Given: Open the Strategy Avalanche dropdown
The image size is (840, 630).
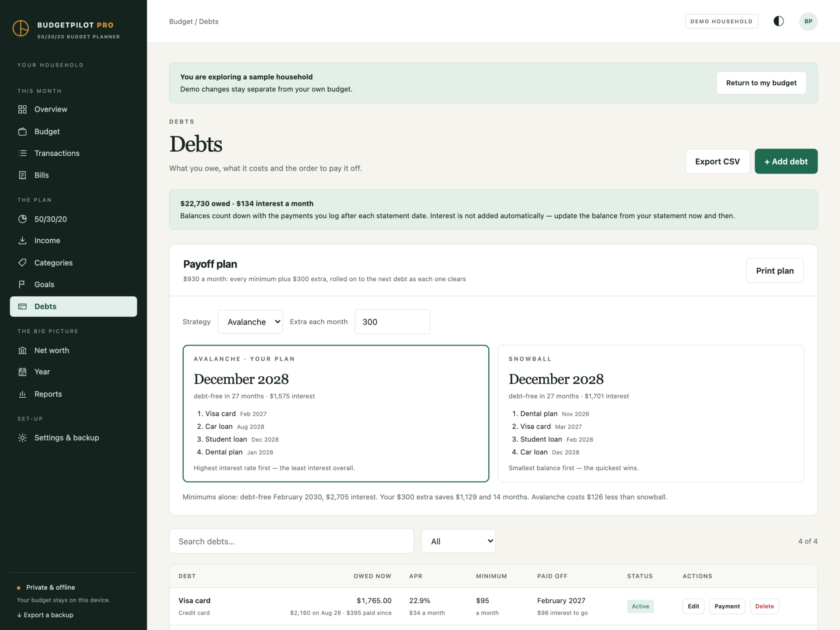Looking at the screenshot, I should coord(250,322).
